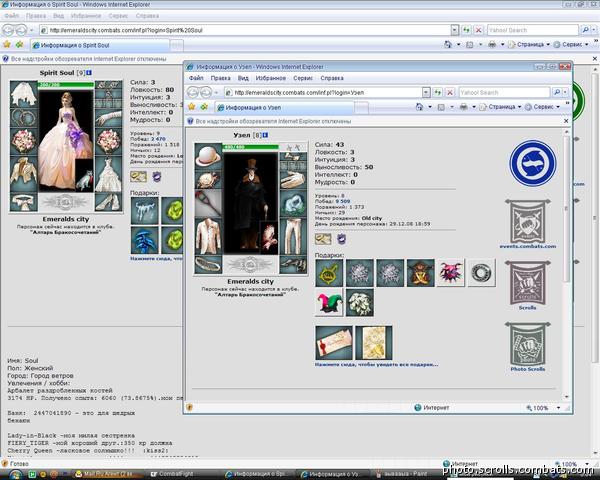Open zoom level dropdown in front window status bar
Viewport: 600px width, 480px height.
click(x=558, y=408)
